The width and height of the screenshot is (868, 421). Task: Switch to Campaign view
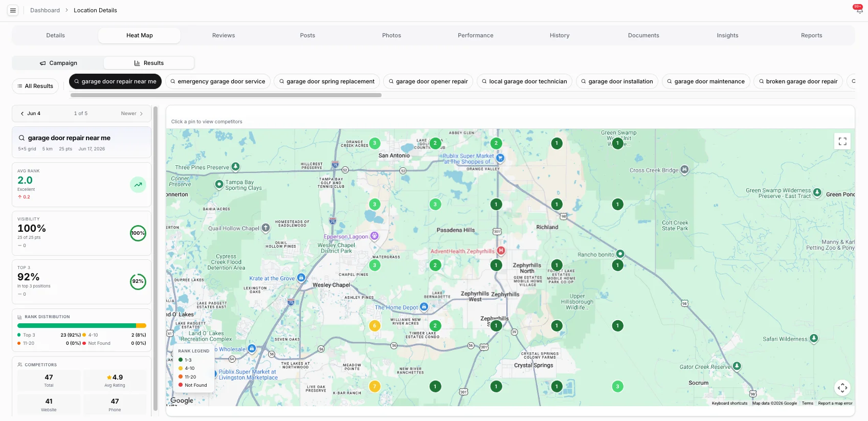(58, 63)
